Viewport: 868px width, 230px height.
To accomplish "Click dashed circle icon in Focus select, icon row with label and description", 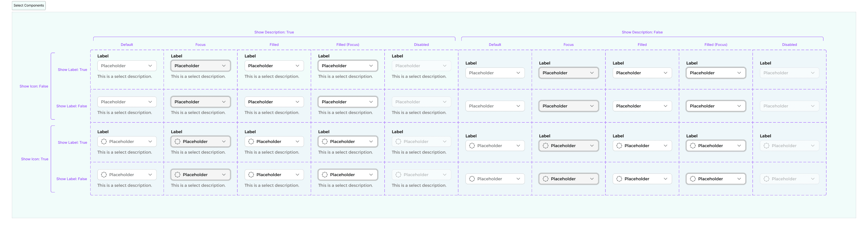I will [178, 142].
